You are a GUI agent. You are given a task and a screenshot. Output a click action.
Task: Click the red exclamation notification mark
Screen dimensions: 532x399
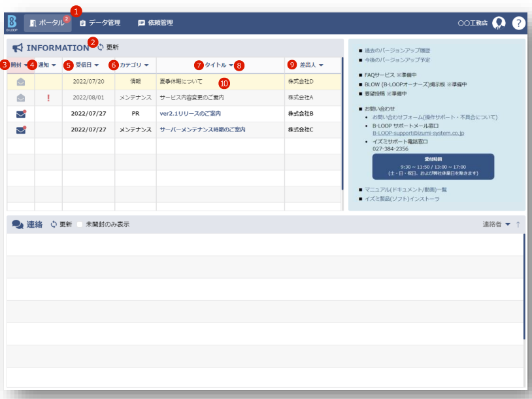click(x=48, y=98)
